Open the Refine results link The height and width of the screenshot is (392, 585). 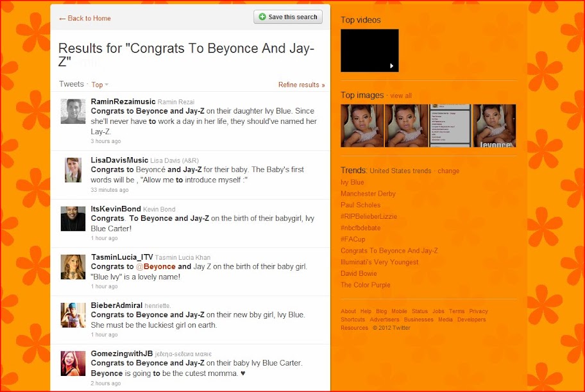(301, 85)
